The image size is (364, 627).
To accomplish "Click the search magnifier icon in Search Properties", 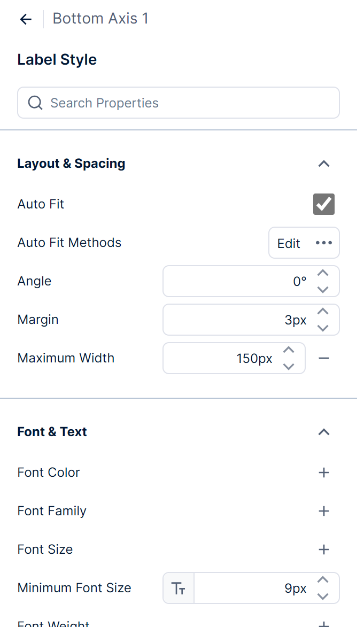I will [35, 103].
